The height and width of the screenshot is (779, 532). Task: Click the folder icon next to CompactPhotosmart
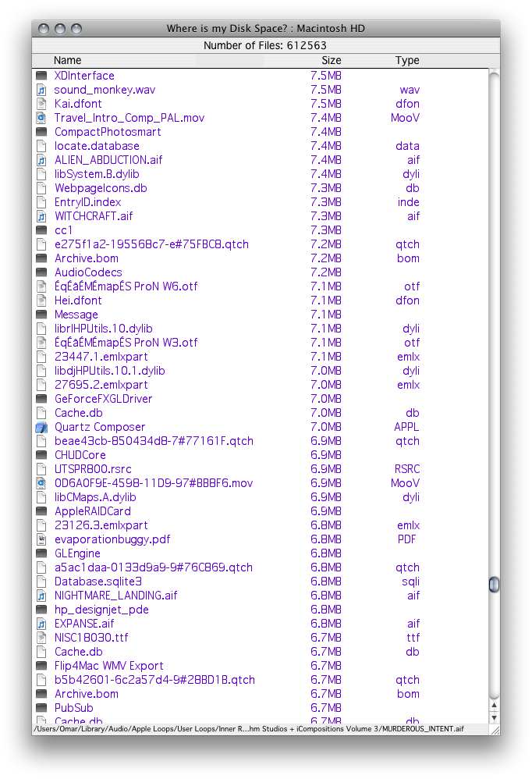click(x=41, y=132)
